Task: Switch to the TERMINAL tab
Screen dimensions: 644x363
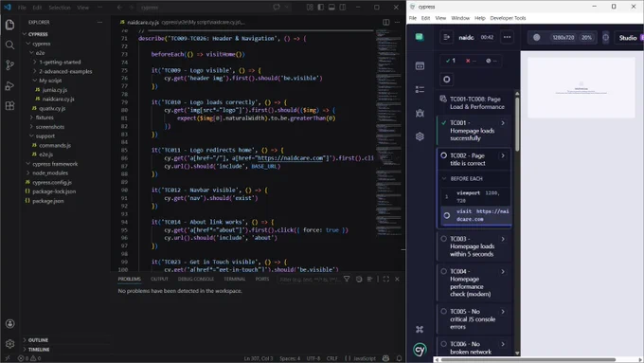Action: click(x=235, y=280)
